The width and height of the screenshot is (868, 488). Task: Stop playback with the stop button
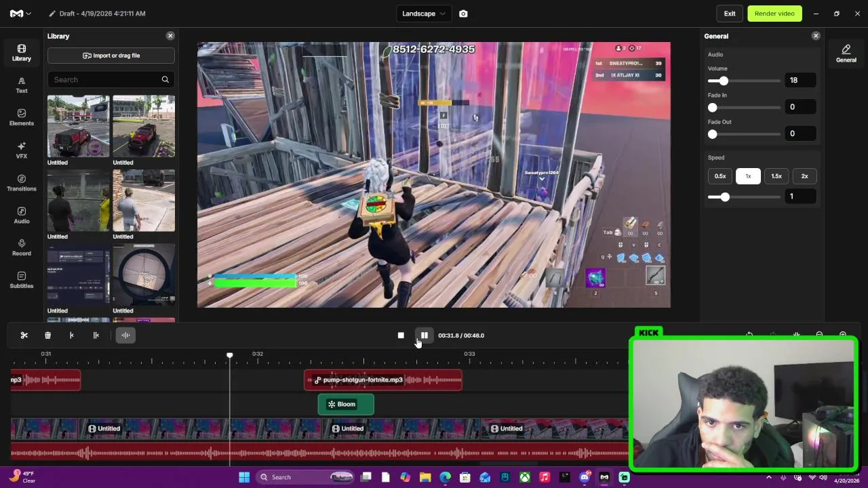(x=401, y=335)
